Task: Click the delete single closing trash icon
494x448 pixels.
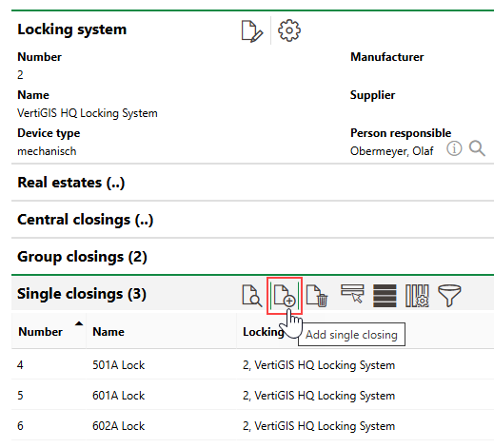Action: tap(317, 296)
